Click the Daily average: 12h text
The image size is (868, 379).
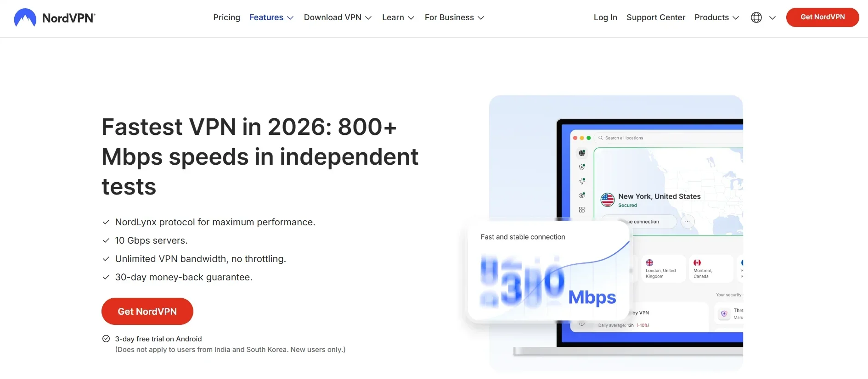(x=616, y=325)
